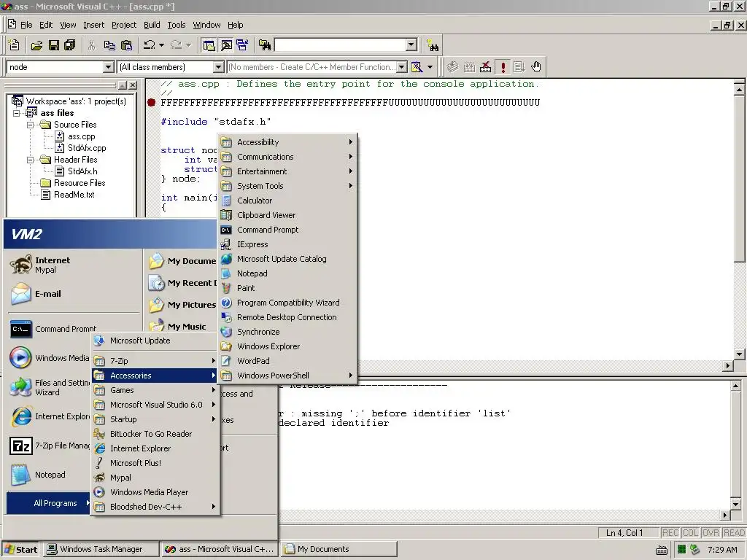Image resolution: width=747 pixels, height=560 pixels.
Task: Open the Project menu
Action: click(124, 25)
